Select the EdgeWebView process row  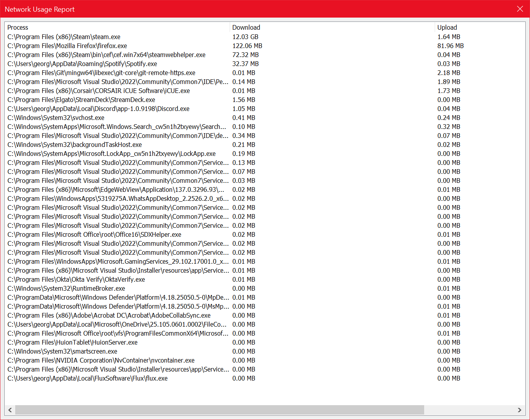pyautogui.click(x=265, y=189)
